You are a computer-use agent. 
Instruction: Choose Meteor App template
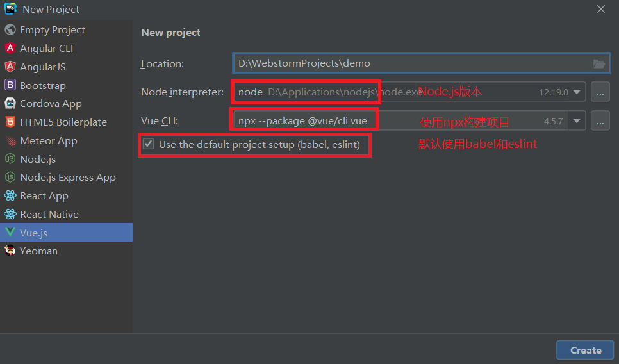(x=67, y=140)
